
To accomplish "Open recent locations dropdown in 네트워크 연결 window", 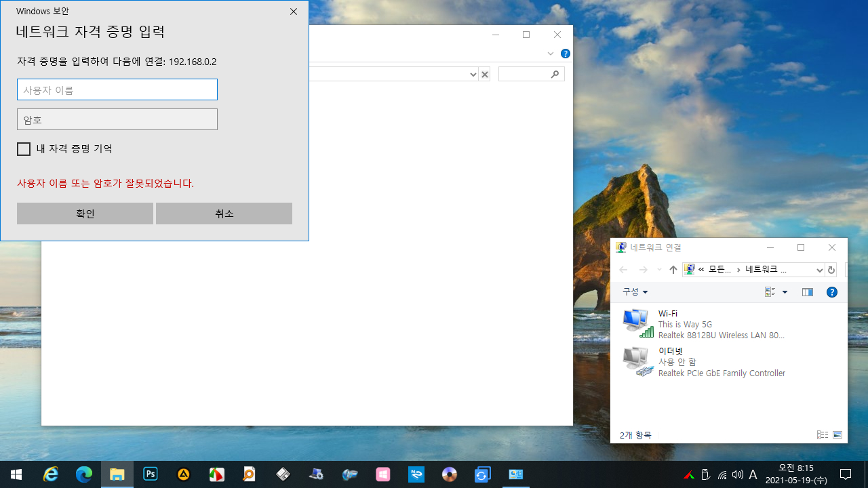I will point(659,270).
